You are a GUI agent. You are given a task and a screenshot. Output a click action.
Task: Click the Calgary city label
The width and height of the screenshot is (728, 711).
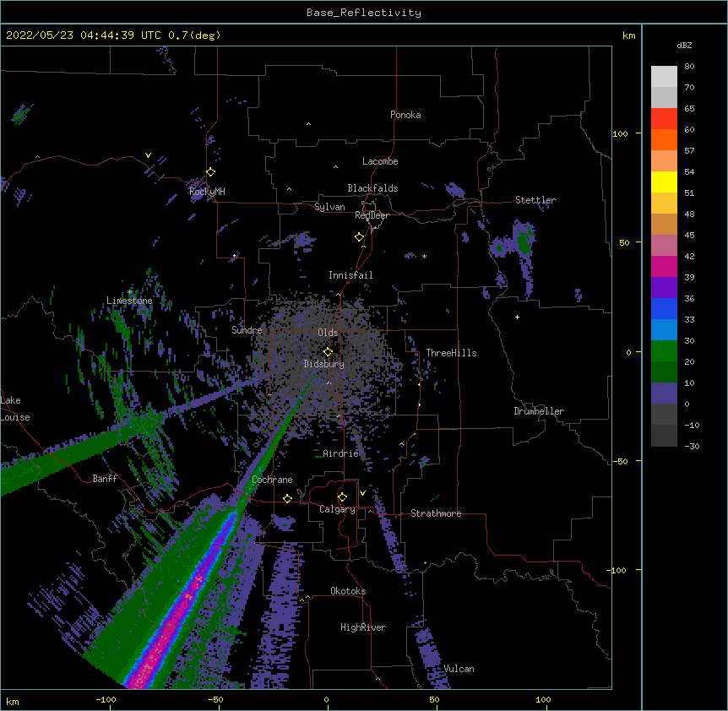(337, 509)
